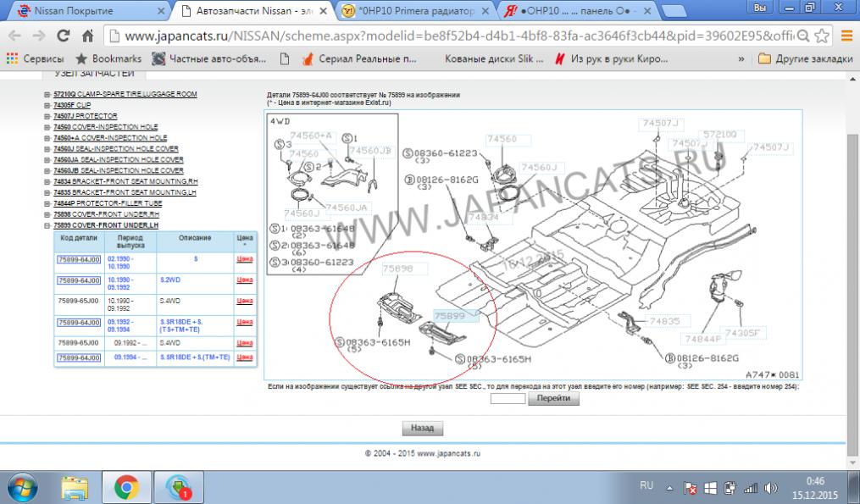This screenshot has width=860, height=504.
Task: Bookmark this page with the star icon
Action: point(822,36)
